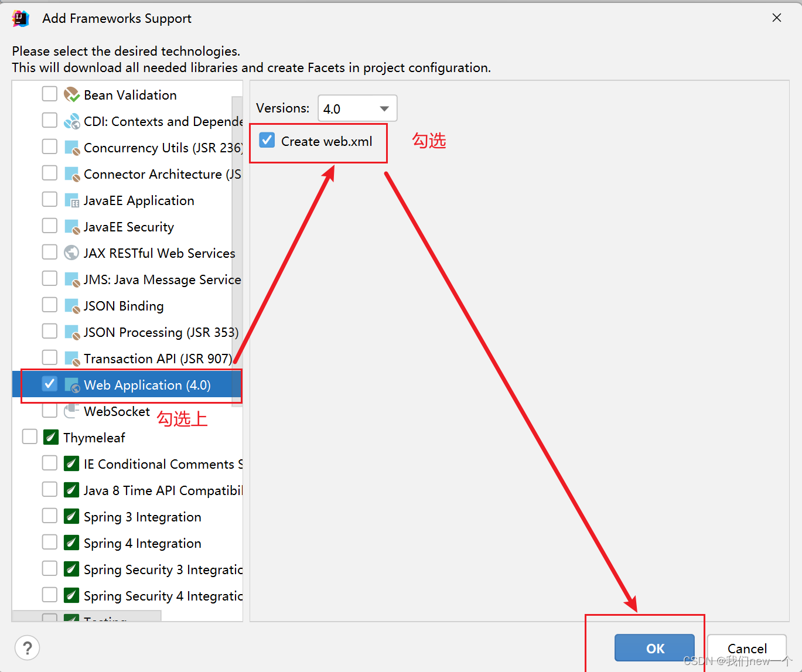Screen dimensions: 802x672
Task: Check the JavaEE Application checkbox
Action: [50, 199]
